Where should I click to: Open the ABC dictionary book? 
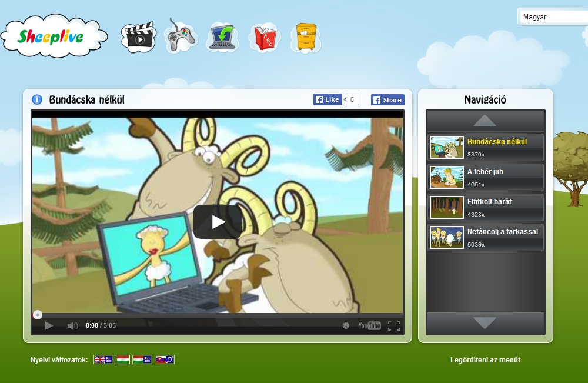pyautogui.click(x=265, y=38)
